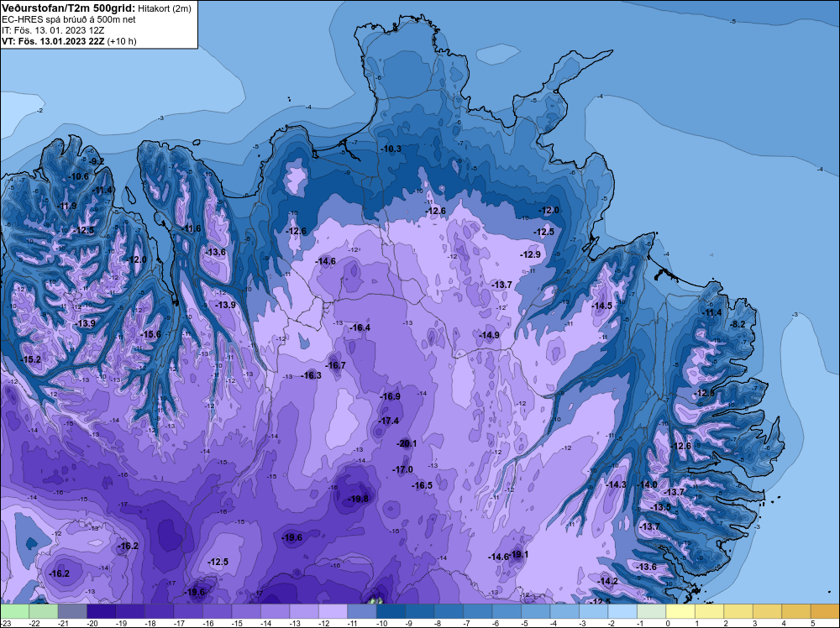Viewport: 840px width, 628px height.
Task: Select the -9.2 temperature reading
Action: click(97, 161)
